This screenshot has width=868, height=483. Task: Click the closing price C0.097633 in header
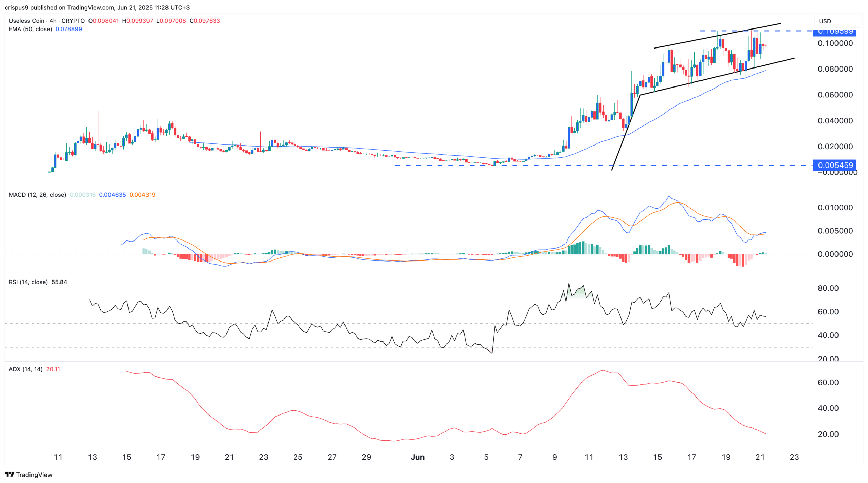tap(205, 21)
